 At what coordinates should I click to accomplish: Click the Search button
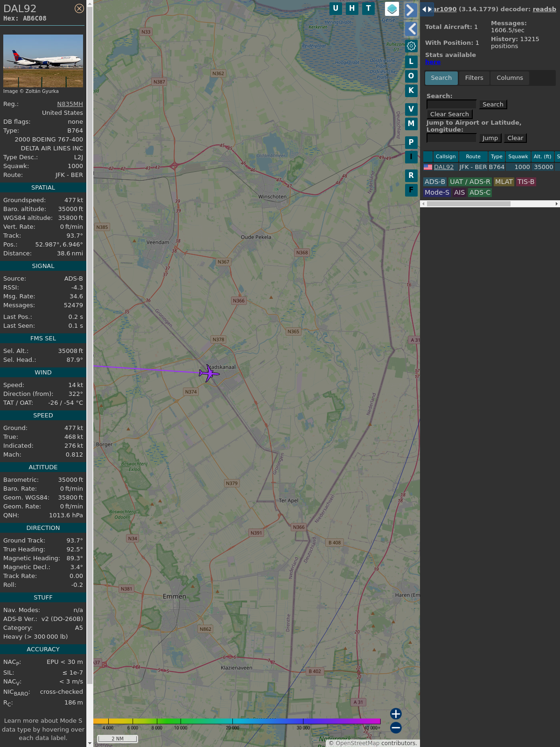coord(493,105)
